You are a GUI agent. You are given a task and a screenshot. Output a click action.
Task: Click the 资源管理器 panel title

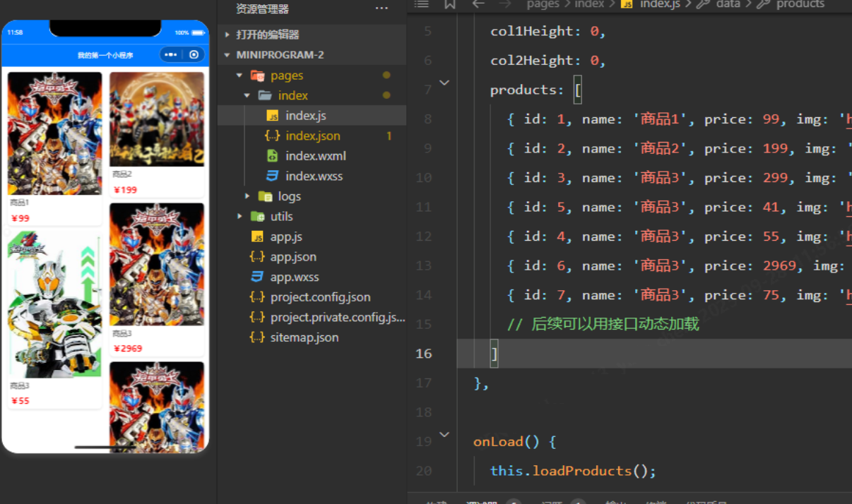(262, 9)
